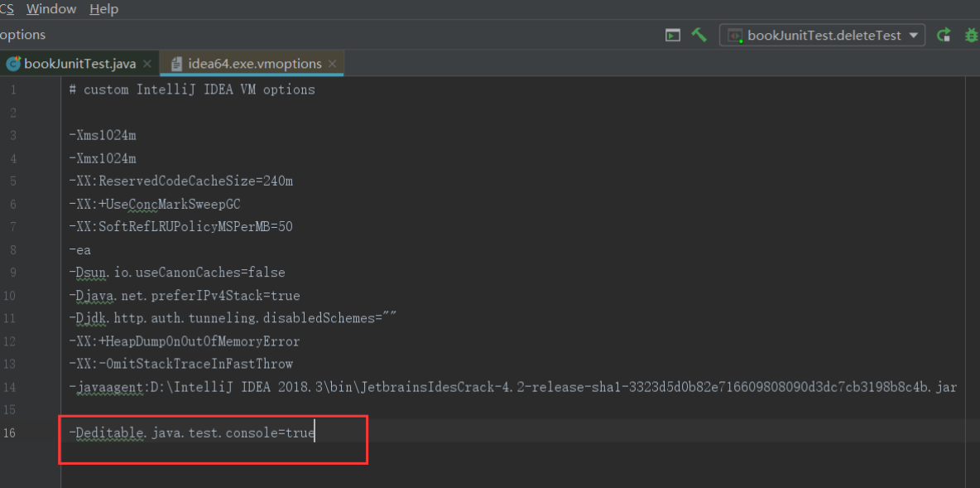Click '-XX:+HeapDumpOnOutOfMemoryError' line
Viewport: 980px width, 488px height.
coord(185,341)
